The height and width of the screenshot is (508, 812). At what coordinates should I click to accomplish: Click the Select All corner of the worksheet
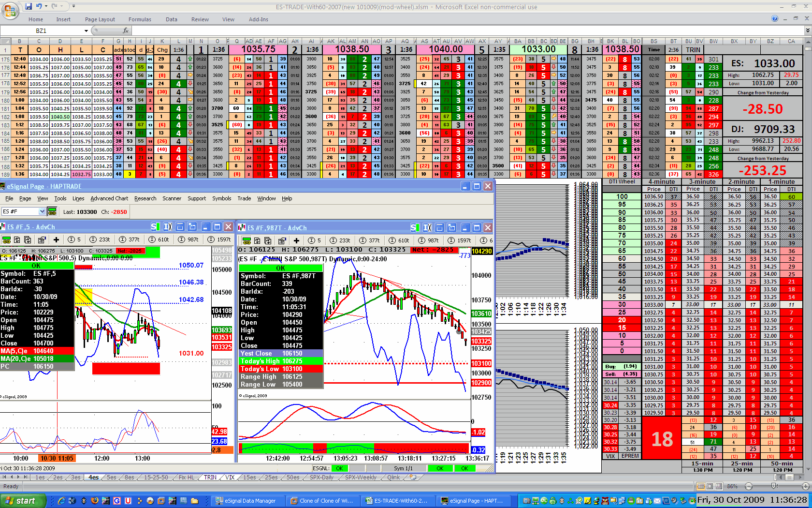click(5, 42)
